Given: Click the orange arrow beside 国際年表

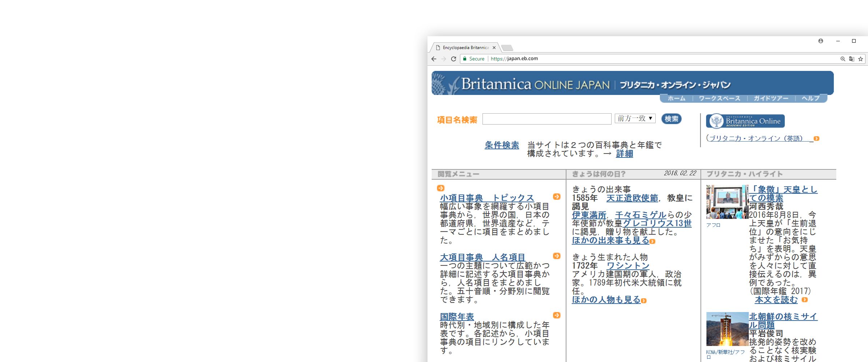Looking at the screenshot, I should click(x=557, y=315).
